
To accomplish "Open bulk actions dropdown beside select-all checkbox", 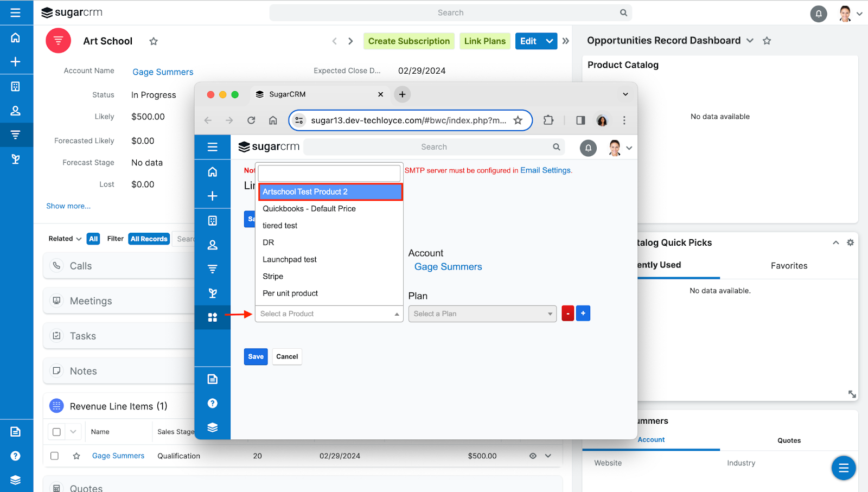I will click(x=73, y=432).
